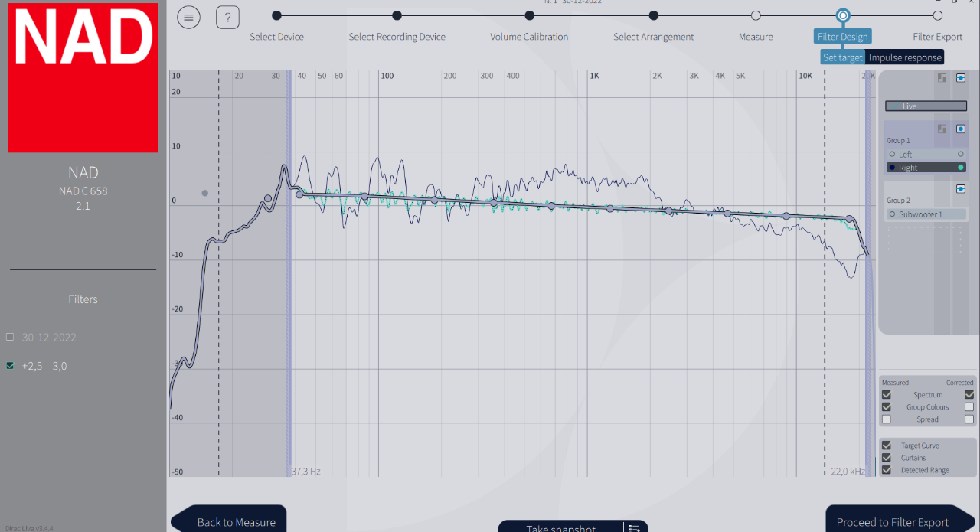
Task: Toggle the Group 2 blue curve icon
Action: tap(960, 188)
